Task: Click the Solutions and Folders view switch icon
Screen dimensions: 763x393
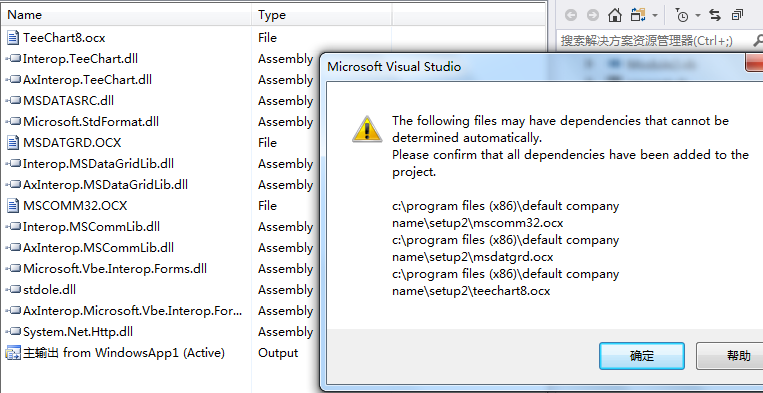Action: tap(637, 15)
